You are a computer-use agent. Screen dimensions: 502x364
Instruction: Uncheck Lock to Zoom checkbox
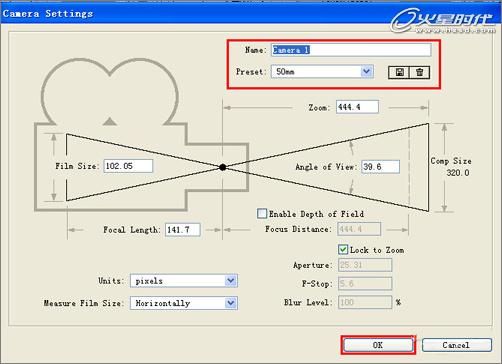(343, 249)
